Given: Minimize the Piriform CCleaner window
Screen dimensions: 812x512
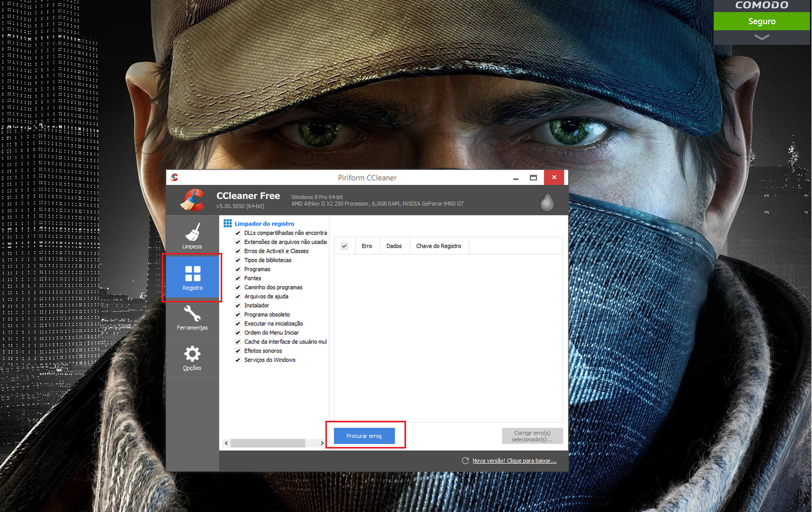Looking at the screenshot, I should pos(516,178).
